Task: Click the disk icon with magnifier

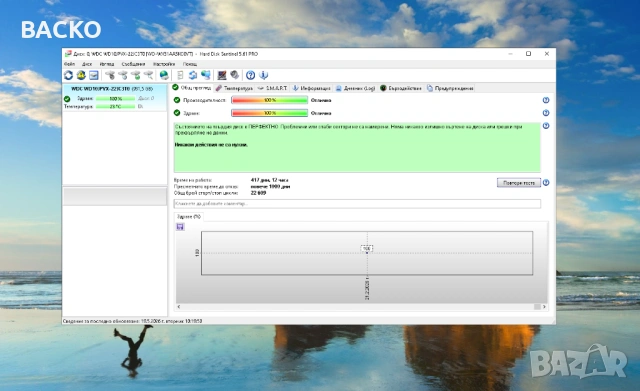Action: 149,75
